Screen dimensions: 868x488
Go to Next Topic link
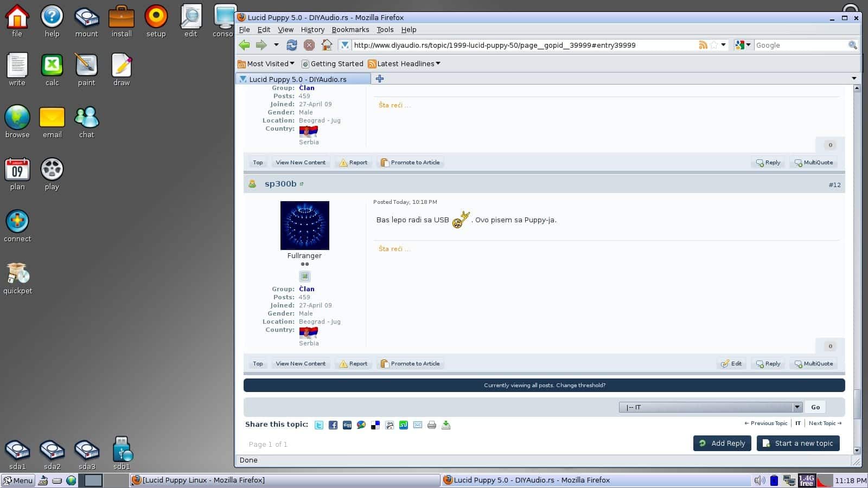pyautogui.click(x=825, y=423)
